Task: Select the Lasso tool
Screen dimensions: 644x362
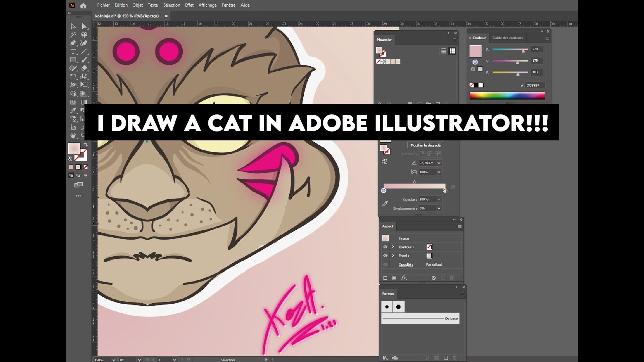Action: coord(84,35)
